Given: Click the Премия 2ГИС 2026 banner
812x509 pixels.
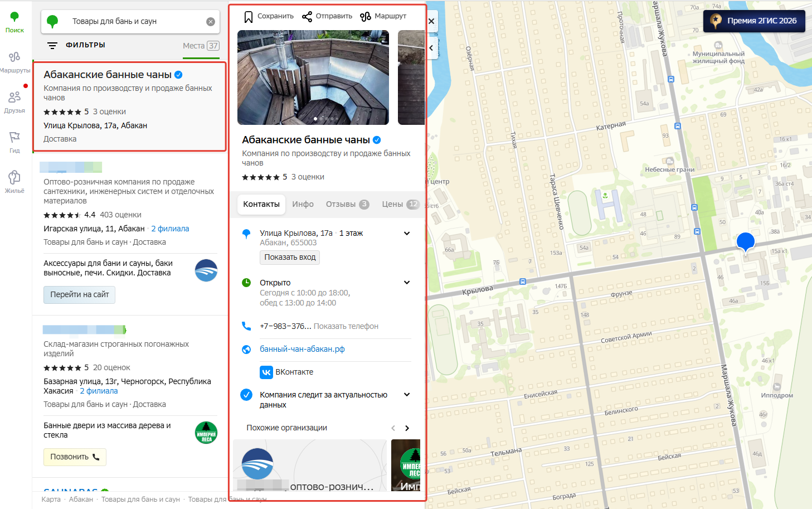Looking at the screenshot, I should pos(754,21).
